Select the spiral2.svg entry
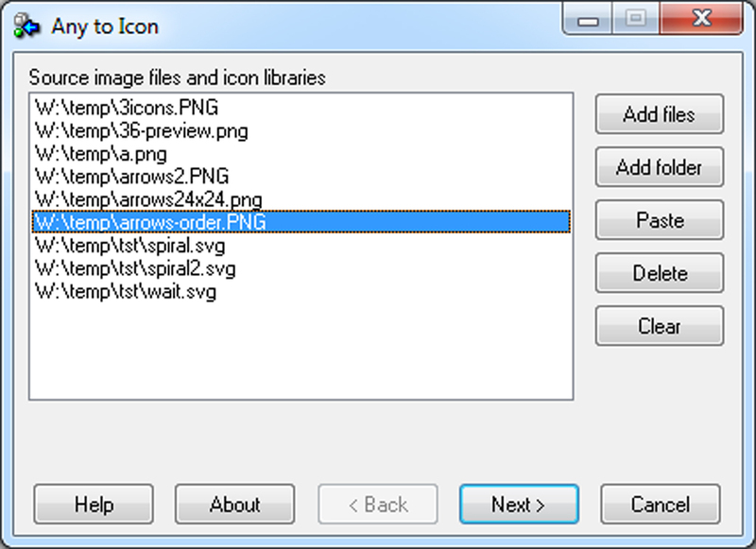 pos(301,268)
